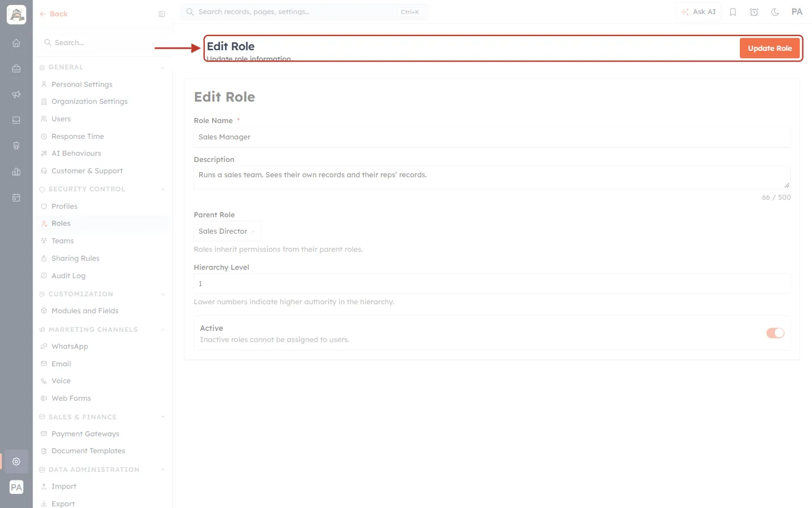Click the briefcase icon in the left rail
This screenshot has width=812, height=508.
pos(16,69)
